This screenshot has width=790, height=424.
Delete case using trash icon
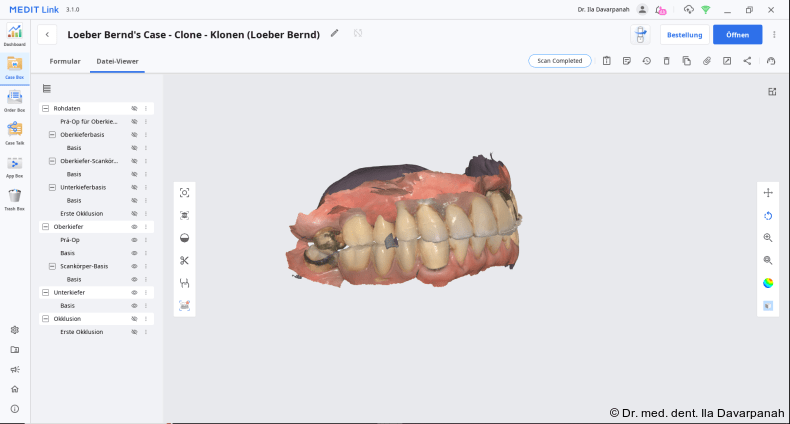(x=666, y=61)
